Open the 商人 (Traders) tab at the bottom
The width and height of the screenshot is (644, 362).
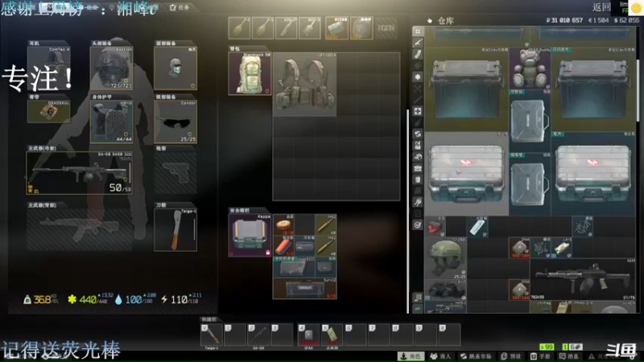[440, 356]
